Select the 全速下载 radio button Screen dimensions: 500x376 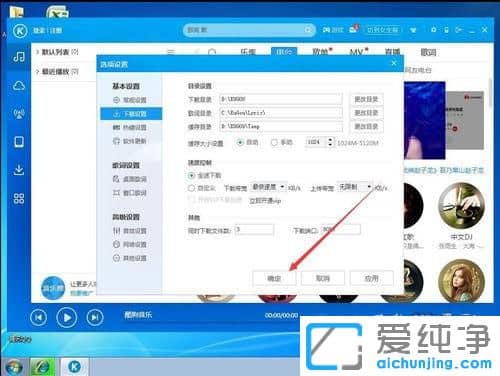pyautogui.click(x=191, y=175)
